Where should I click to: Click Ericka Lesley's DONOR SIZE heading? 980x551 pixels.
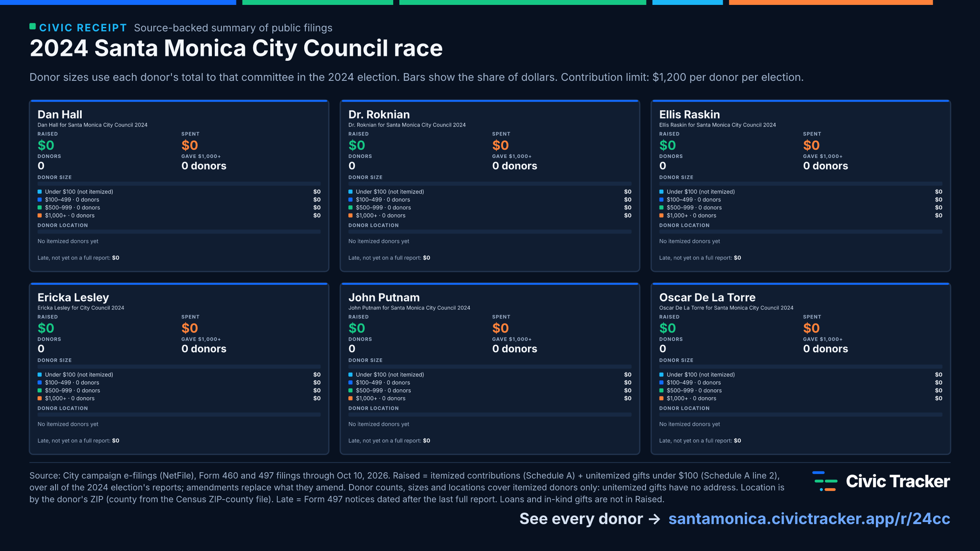[x=55, y=360]
